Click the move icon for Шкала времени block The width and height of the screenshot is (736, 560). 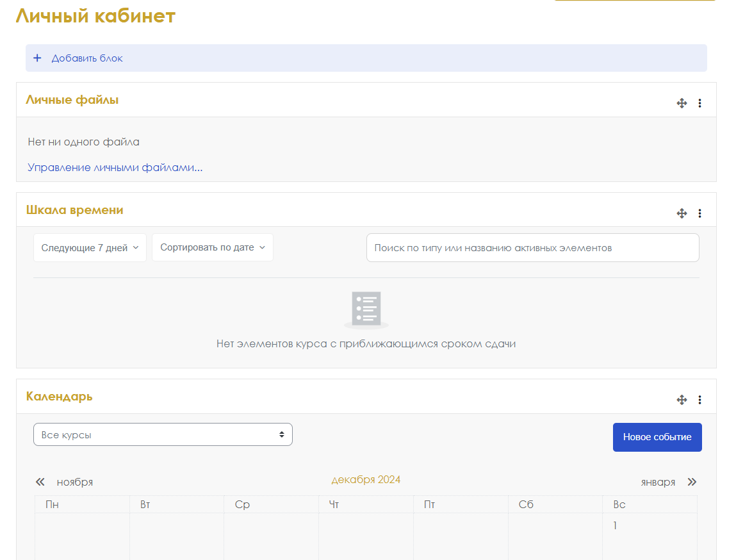[682, 213]
